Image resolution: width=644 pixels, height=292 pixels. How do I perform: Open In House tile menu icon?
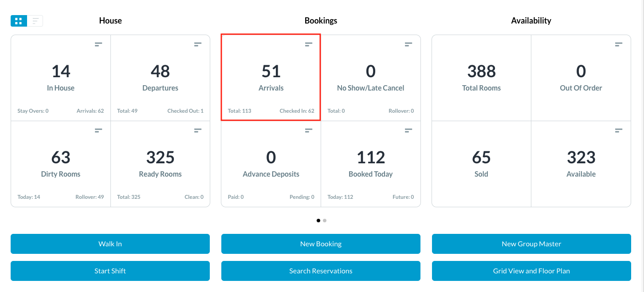click(x=98, y=44)
